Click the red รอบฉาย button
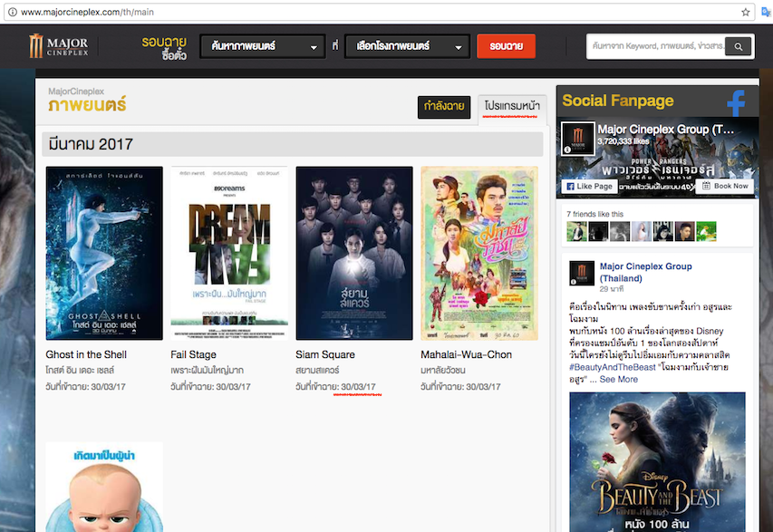 pos(506,46)
